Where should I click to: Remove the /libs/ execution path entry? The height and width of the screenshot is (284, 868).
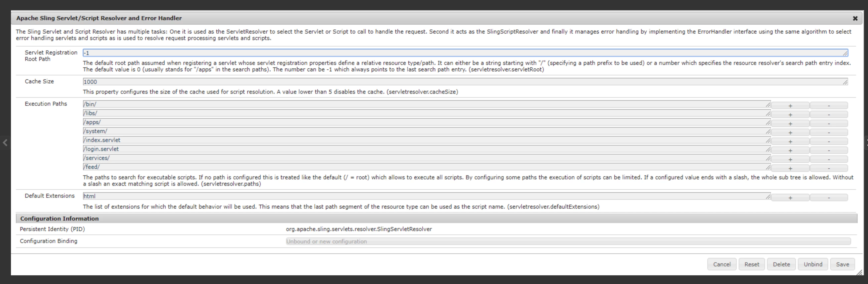pyautogui.click(x=828, y=115)
